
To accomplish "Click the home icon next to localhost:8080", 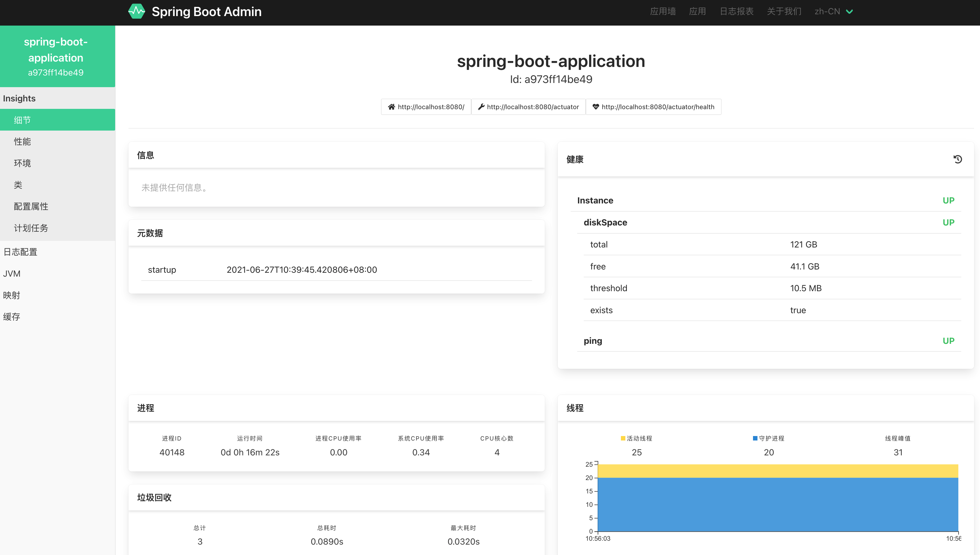I will coord(392,107).
